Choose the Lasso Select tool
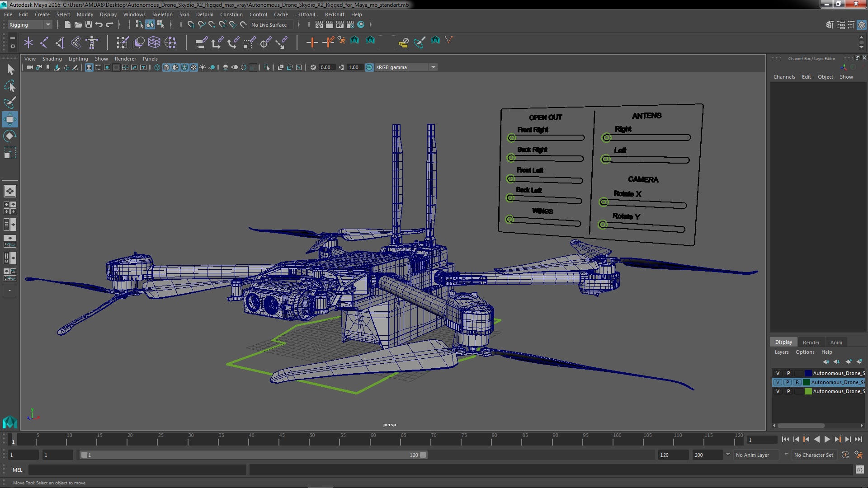Screen dimensions: 868x488 point(10,86)
